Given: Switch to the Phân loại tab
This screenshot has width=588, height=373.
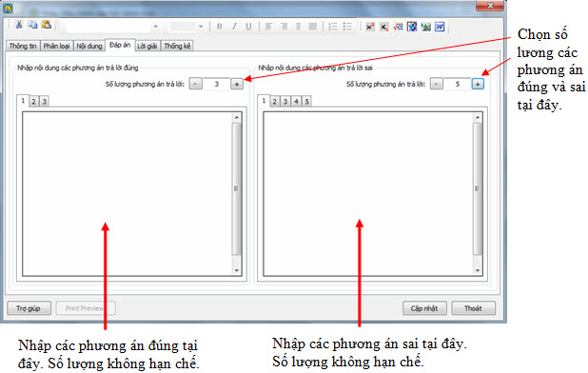Looking at the screenshot, I should tap(56, 46).
